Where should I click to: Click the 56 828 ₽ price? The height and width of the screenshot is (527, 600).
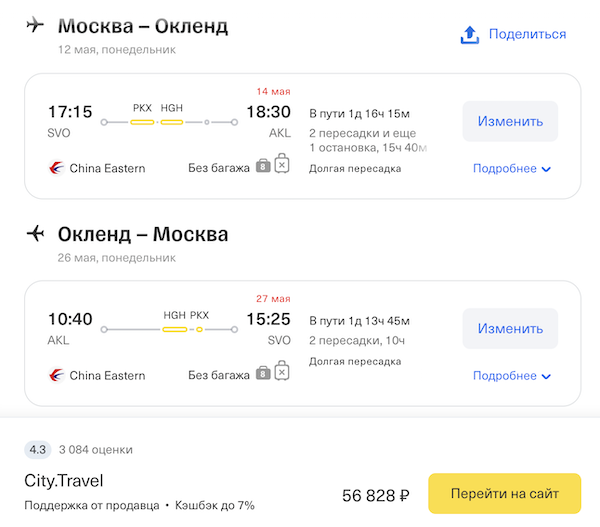375,494
